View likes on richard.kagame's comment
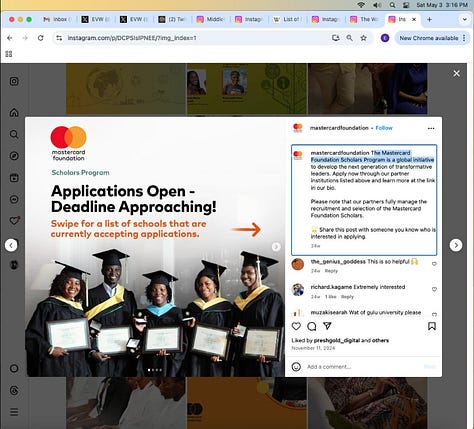 (x=331, y=297)
